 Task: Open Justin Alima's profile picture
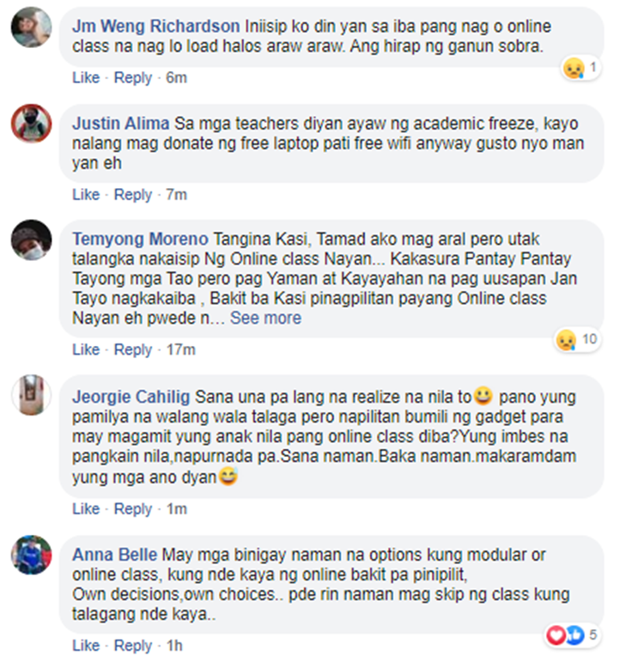pyautogui.click(x=31, y=123)
